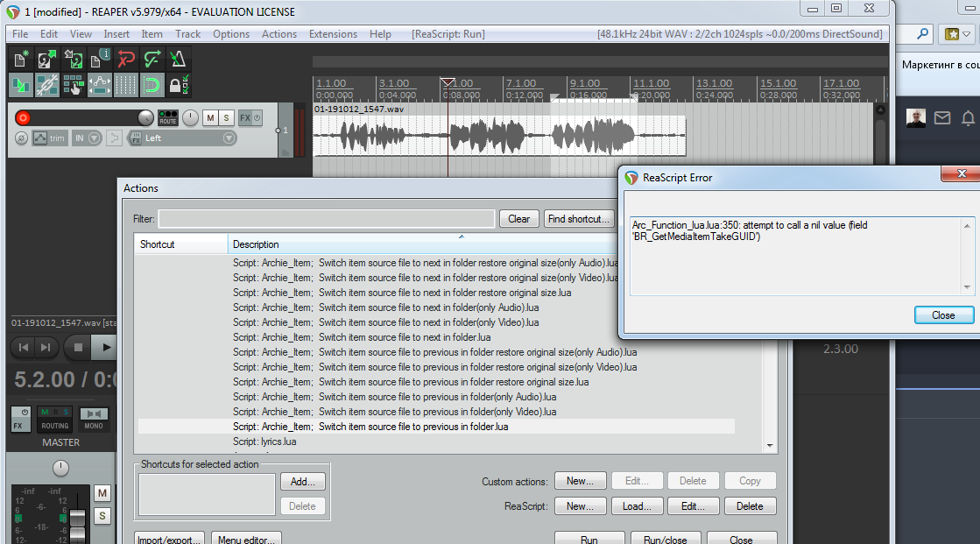Create a new project with toolbar icon
The height and width of the screenshot is (544, 980).
click(21, 60)
